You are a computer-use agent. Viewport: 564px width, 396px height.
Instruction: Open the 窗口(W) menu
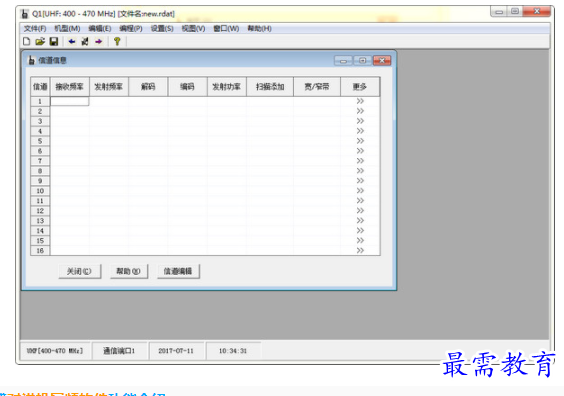point(226,28)
